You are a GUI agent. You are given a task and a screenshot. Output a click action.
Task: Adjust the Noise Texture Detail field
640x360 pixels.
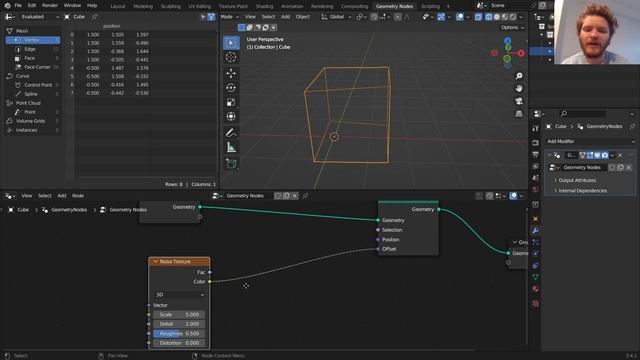pyautogui.click(x=179, y=324)
